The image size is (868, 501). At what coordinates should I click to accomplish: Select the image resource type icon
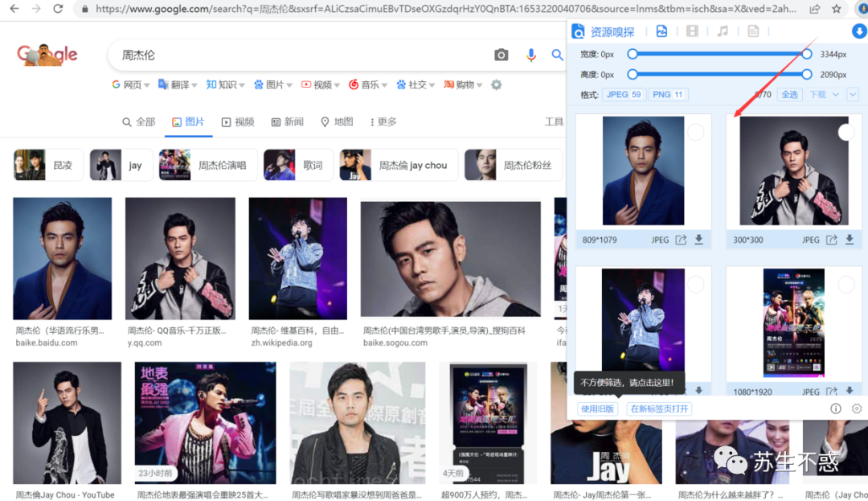pyautogui.click(x=661, y=31)
